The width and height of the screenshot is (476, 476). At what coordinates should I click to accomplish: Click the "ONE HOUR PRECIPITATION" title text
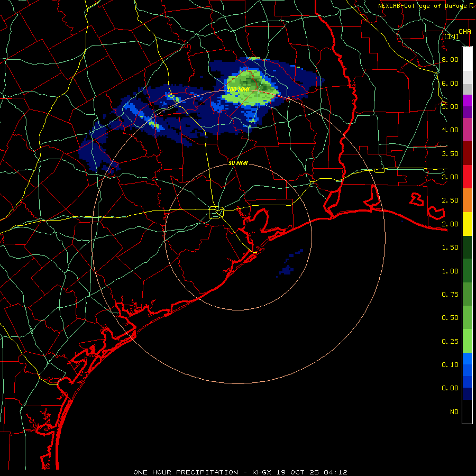186,472
